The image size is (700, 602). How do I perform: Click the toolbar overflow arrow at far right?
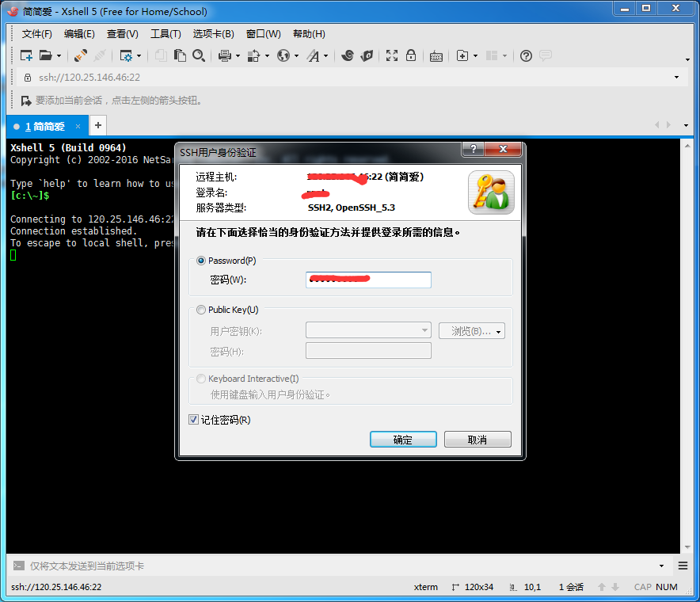687,59
